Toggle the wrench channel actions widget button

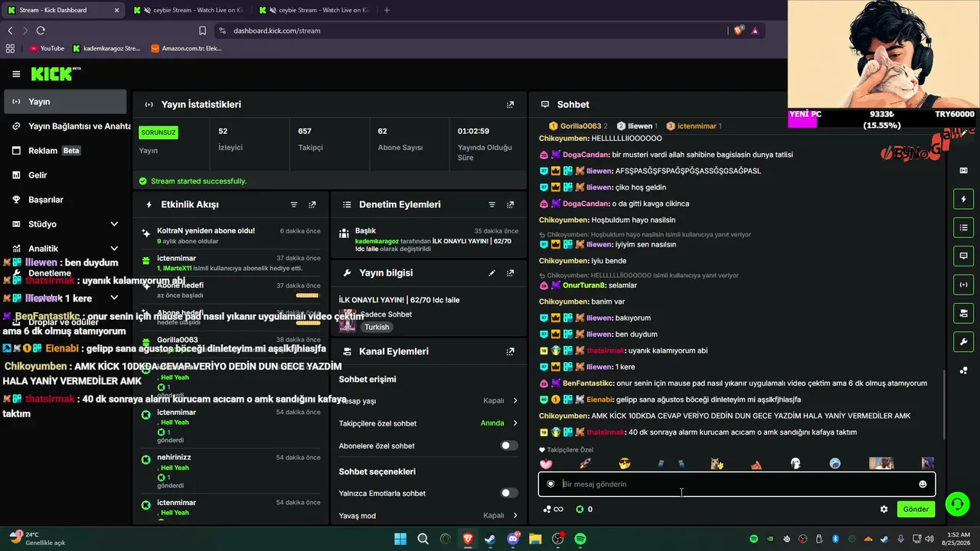click(x=963, y=341)
